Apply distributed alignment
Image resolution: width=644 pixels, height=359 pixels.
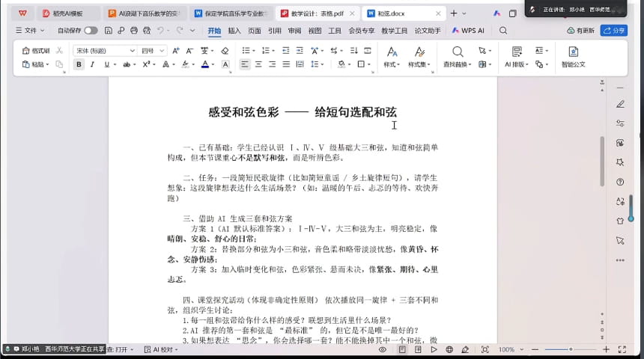(300, 64)
